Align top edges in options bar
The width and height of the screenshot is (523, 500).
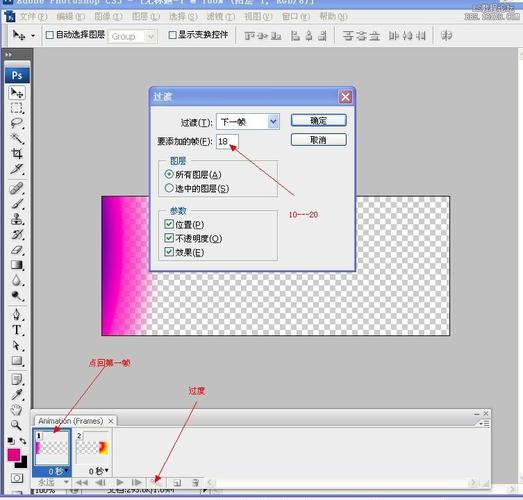click(x=249, y=35)
